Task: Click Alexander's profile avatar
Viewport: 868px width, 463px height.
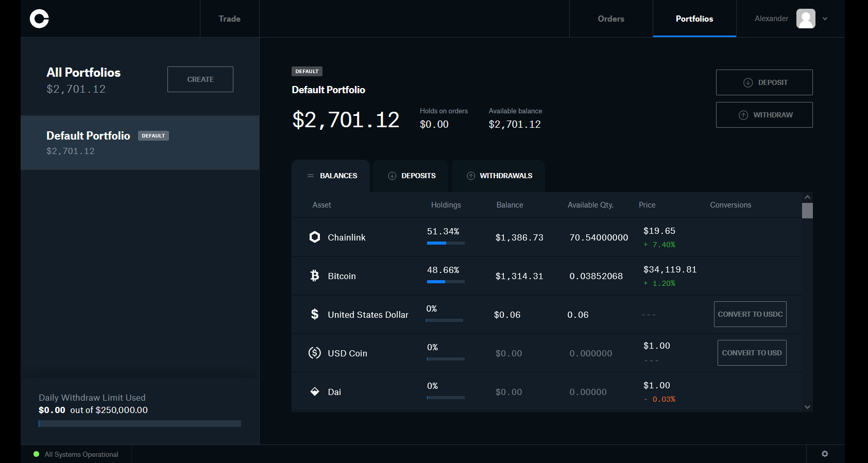Action: (806, 19)
